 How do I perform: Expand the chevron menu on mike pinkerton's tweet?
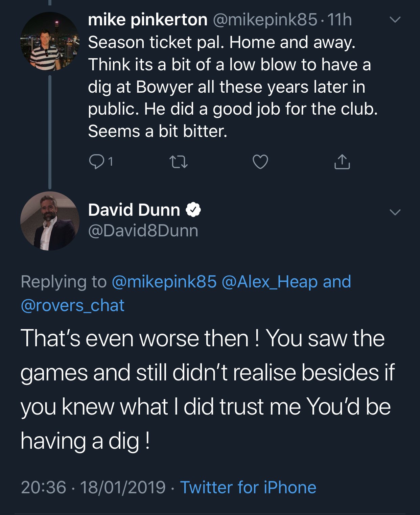coord(395,20)
